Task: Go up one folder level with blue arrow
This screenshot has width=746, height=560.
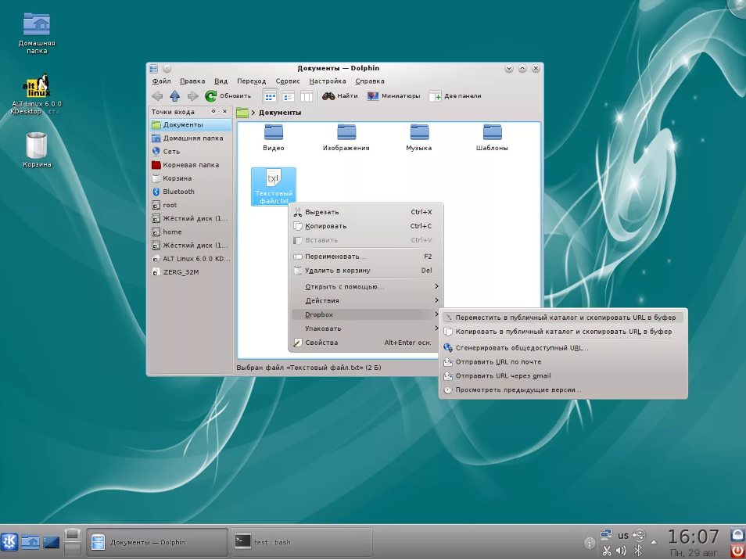Action: pos(174,96)
